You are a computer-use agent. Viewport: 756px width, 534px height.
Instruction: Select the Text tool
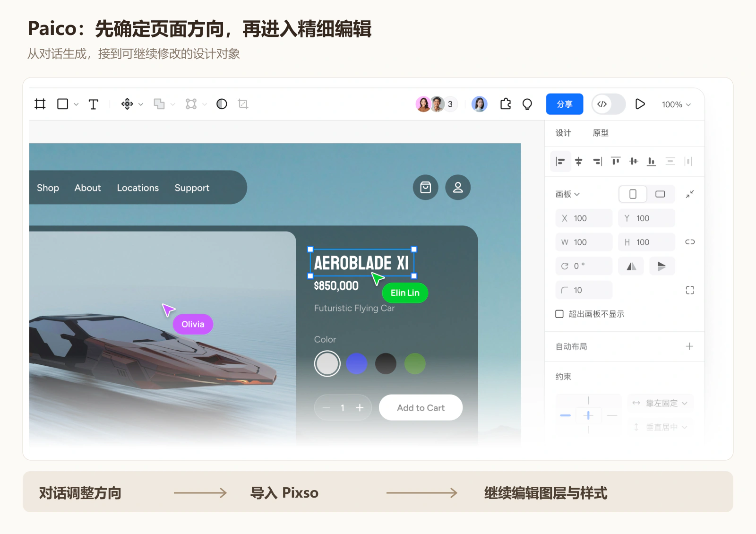click(94, 104)
